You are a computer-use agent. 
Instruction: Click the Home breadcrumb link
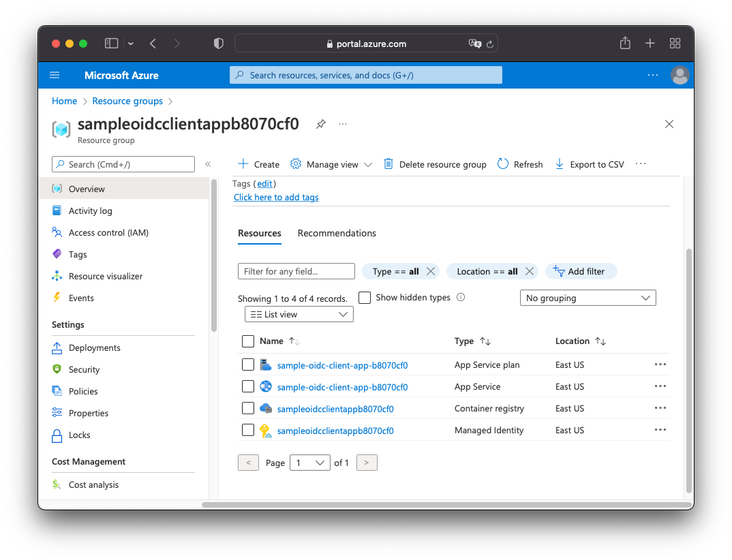[x=65, y=102]
